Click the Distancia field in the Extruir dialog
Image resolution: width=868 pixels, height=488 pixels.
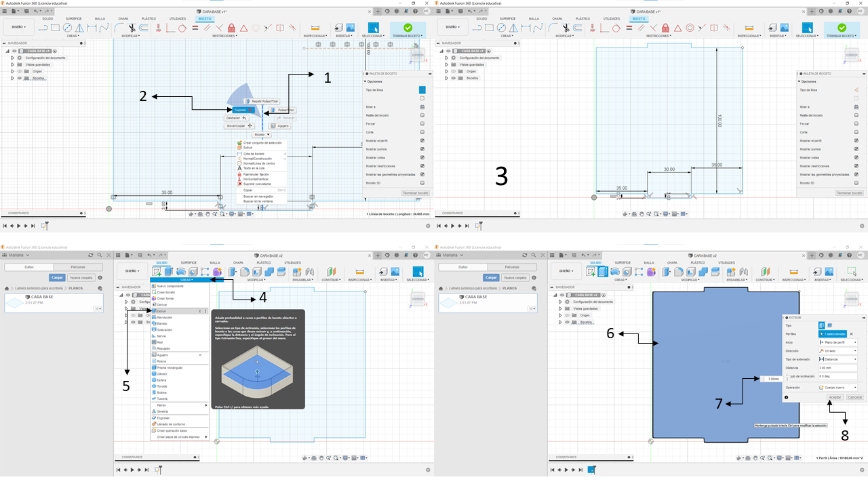[838, 367]
